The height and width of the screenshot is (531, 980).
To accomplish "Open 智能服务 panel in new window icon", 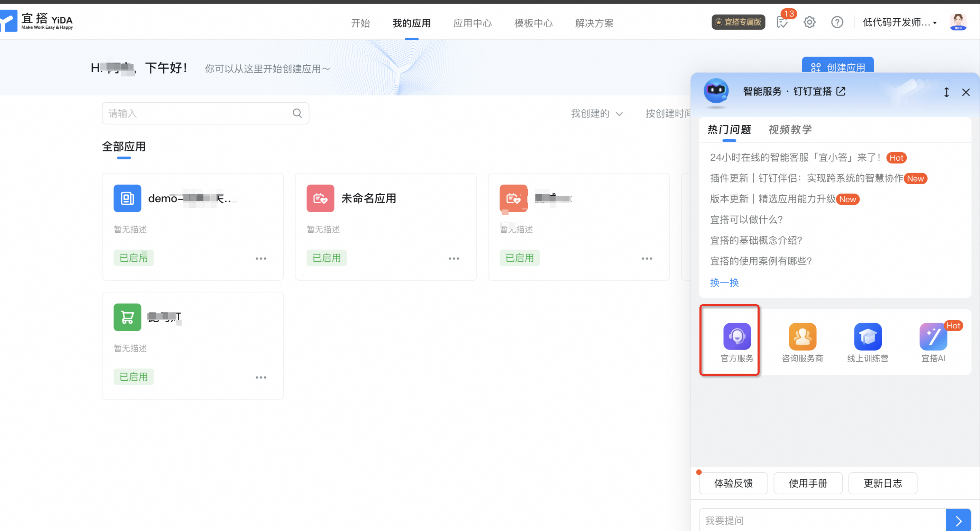I will click(x=841, y=92).
